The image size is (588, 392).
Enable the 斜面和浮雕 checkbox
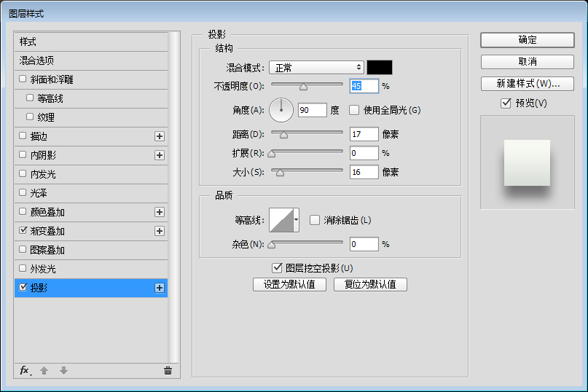pyautogui.click(x=23, y=79)
